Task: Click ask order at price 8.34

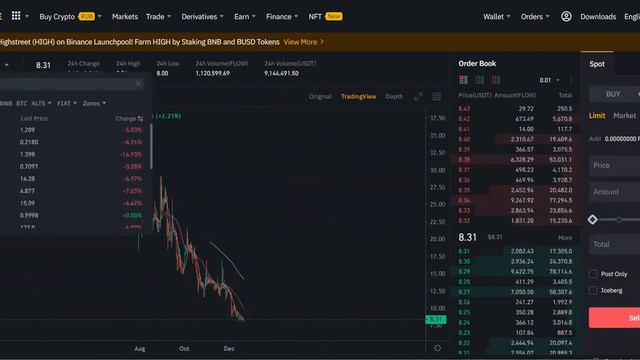Action: tap(515, 200)
